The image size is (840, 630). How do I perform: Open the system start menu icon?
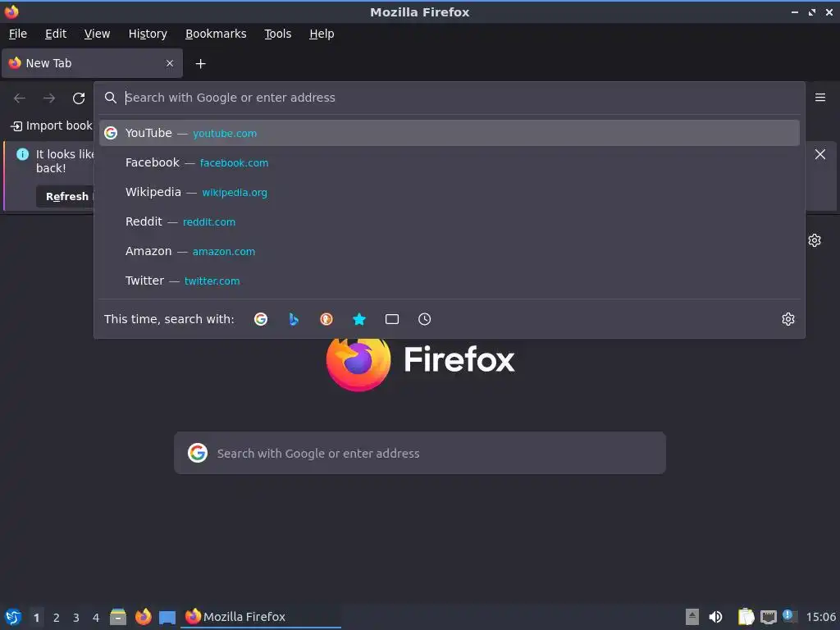(13, 617)
